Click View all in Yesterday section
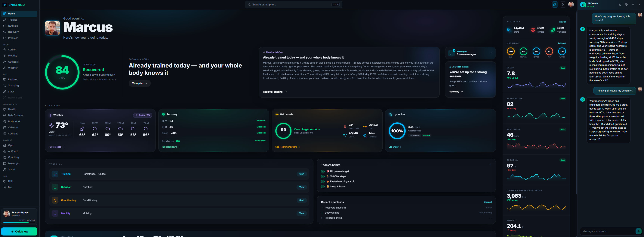 (562, 22)
